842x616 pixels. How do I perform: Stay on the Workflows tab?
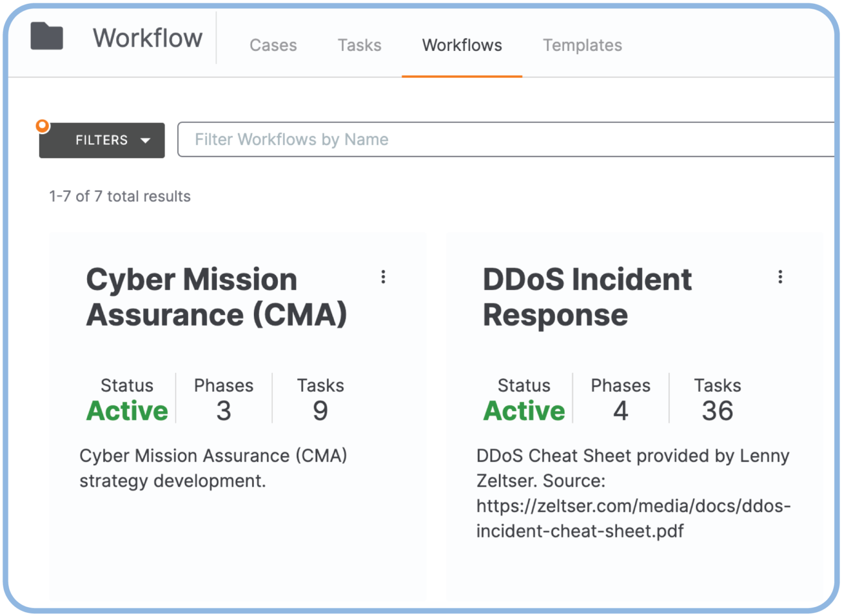462,45
